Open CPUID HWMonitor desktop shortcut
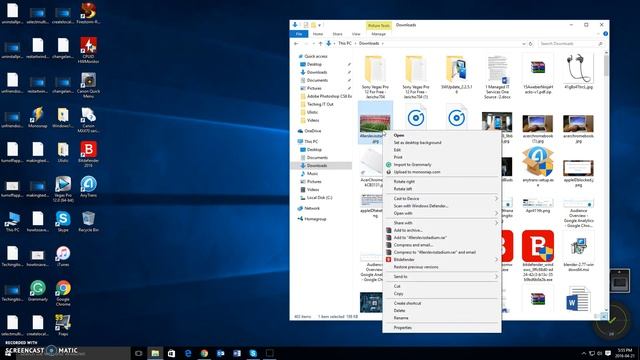This screenshot has height=360, width=640. pos(88,50)
